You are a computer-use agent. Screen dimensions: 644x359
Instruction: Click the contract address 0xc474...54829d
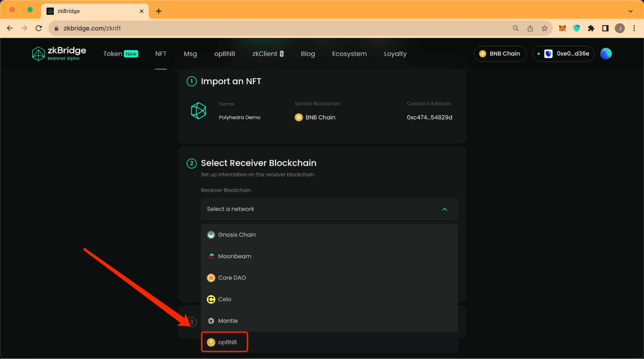(429, 118)
